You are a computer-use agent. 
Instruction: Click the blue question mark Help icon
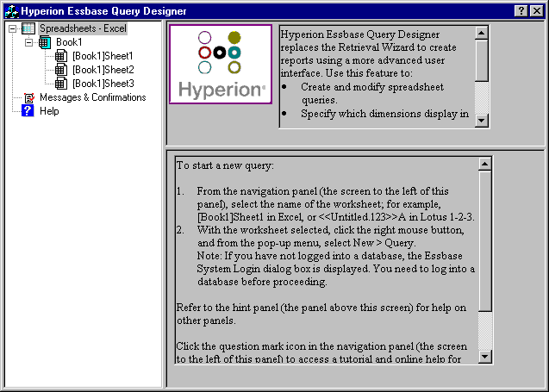tap(28, 111)
